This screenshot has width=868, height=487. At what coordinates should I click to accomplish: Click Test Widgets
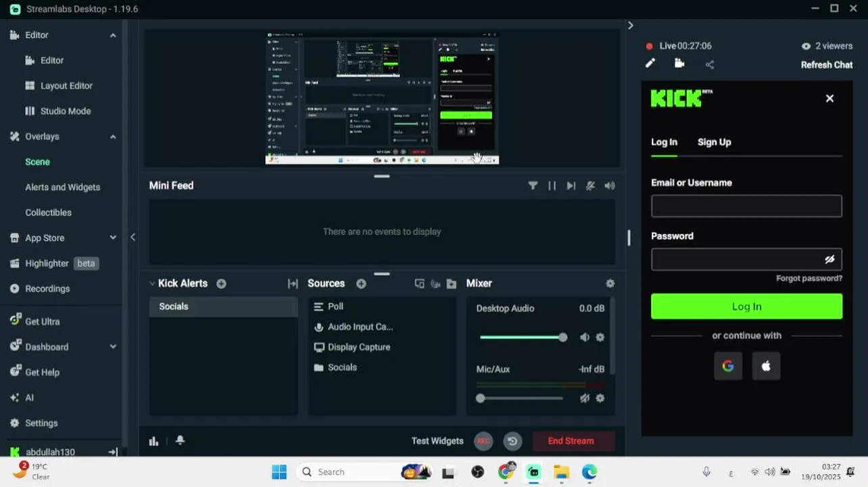tap(437, 441)
